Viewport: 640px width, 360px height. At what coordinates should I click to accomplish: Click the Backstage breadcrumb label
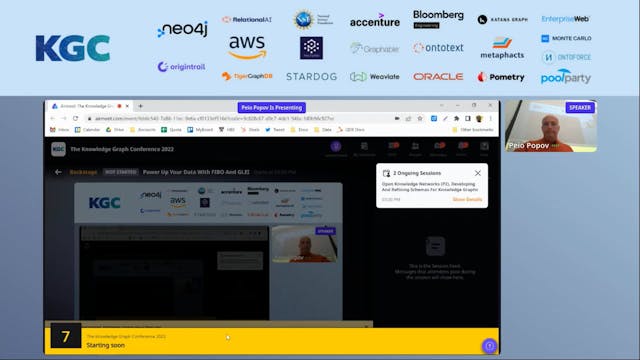[x=83, y=172]
